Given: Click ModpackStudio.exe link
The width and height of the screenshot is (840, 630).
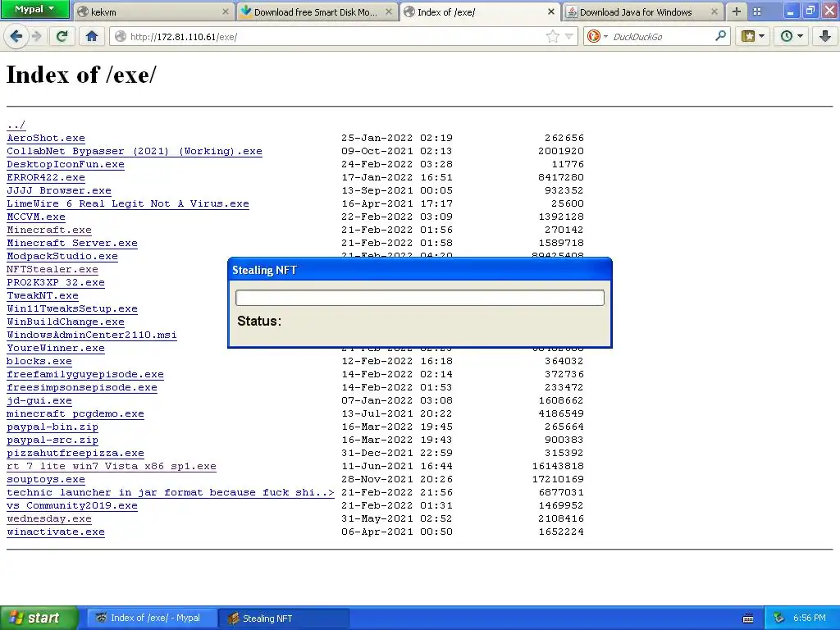Looking at the screenshot, I should point(62,256).
